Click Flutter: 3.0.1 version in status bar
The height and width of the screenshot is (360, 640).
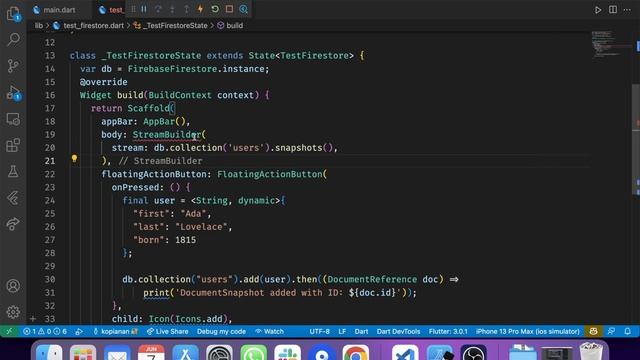coord(448,331)
